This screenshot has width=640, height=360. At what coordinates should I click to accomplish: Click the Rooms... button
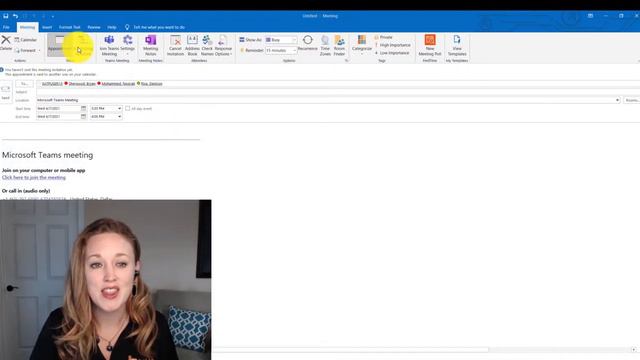632,100
